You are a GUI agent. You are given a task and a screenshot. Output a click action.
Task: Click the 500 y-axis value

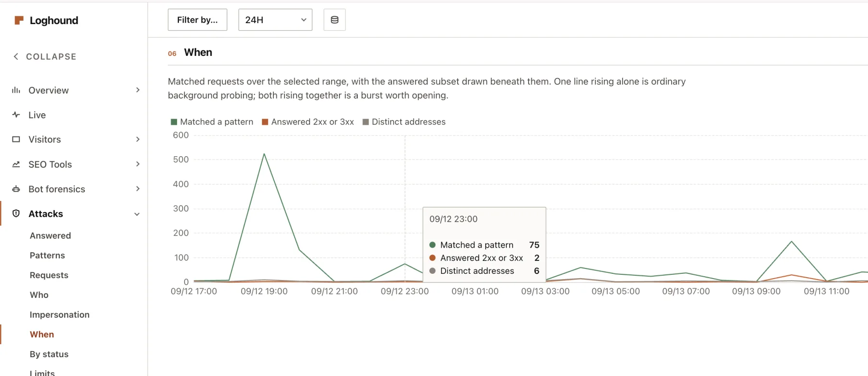point(181,160)
